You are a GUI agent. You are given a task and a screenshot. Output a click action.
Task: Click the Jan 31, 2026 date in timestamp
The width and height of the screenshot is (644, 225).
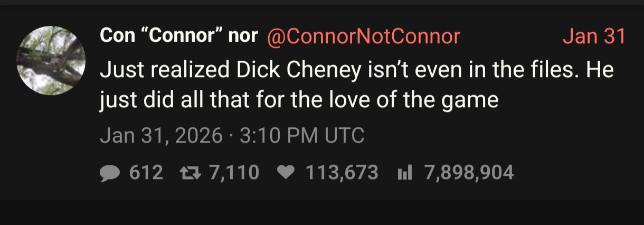click(161, 136)
